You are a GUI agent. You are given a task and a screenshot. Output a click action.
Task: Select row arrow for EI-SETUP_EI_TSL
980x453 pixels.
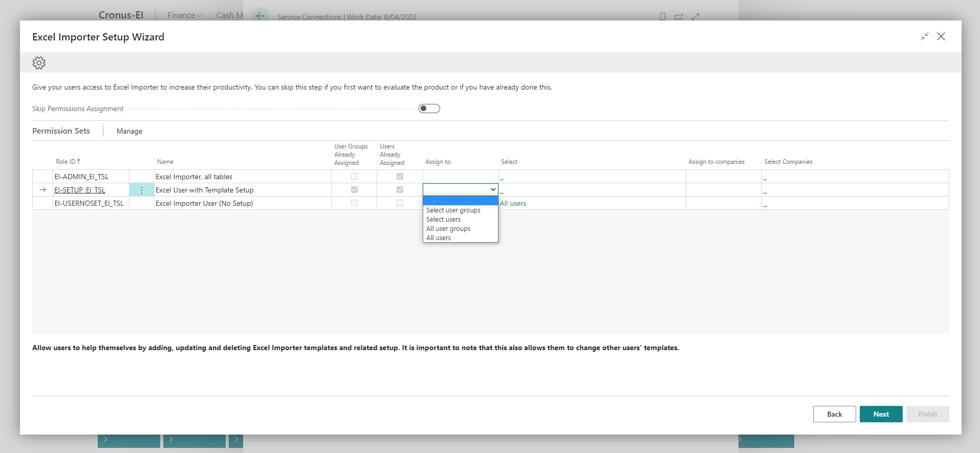pyautogui.click(x=43, y=190)
